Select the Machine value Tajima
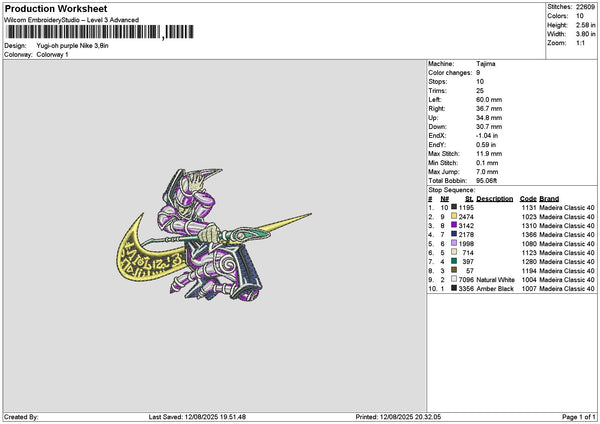The width and height of the screenshot is (600, 424). [486, 64]
